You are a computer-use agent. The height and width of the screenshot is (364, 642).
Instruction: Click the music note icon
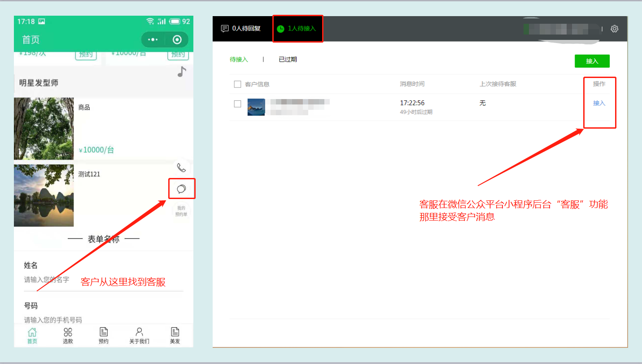[x=181, y=72]
